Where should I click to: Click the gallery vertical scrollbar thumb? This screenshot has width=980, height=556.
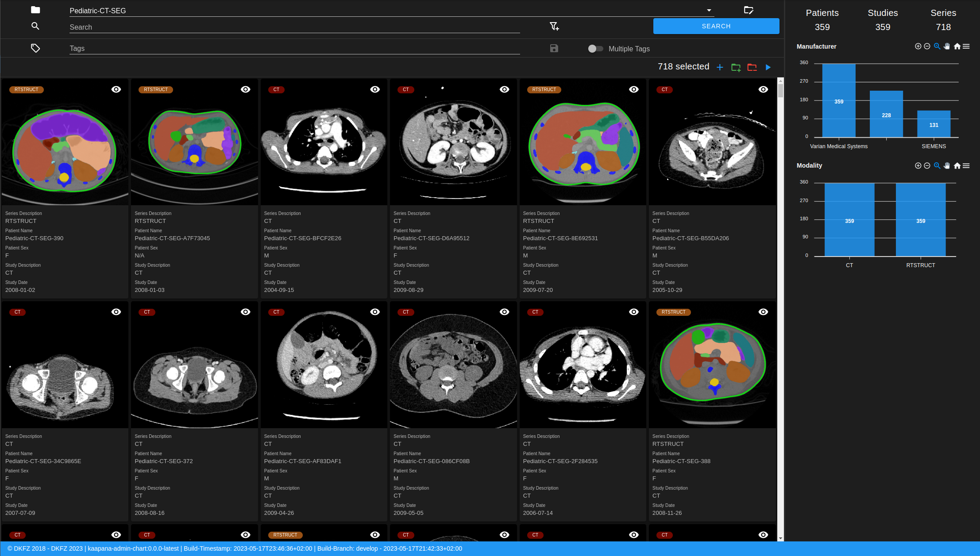pos(780,91)
